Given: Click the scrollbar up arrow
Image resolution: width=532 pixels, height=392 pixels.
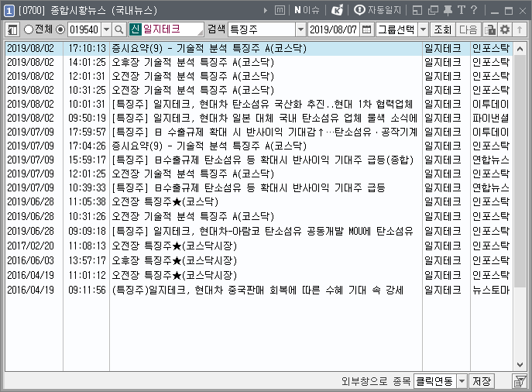Looking at the screenshot, I should click(520, 49).
